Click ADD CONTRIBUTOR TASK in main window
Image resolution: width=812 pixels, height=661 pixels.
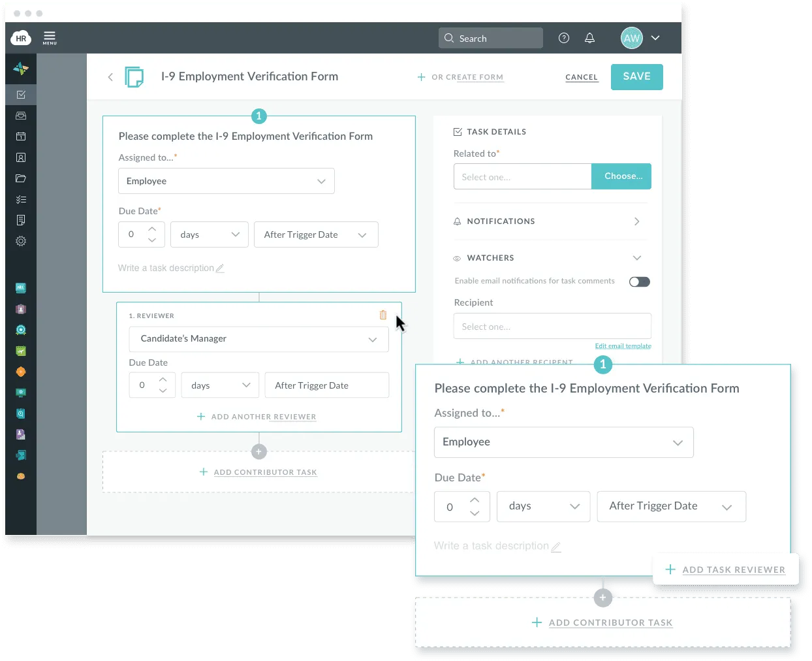pyautogui.click(x=258, y=472)
